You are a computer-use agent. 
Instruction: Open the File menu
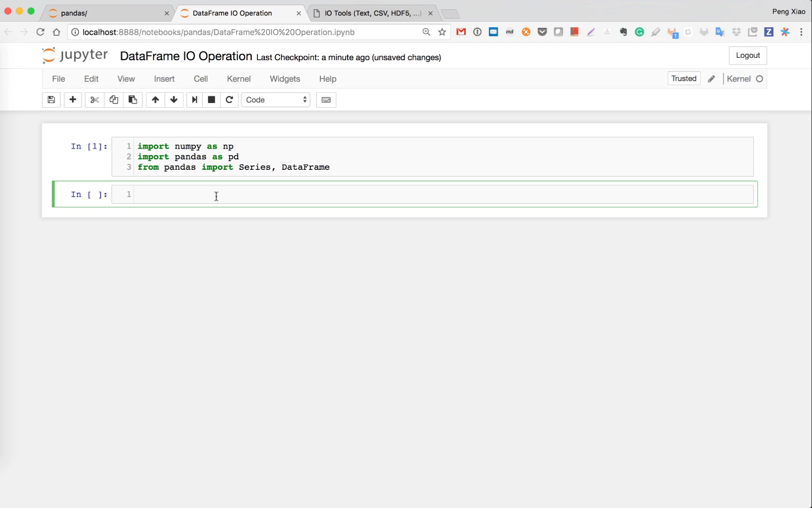point(58,79)
